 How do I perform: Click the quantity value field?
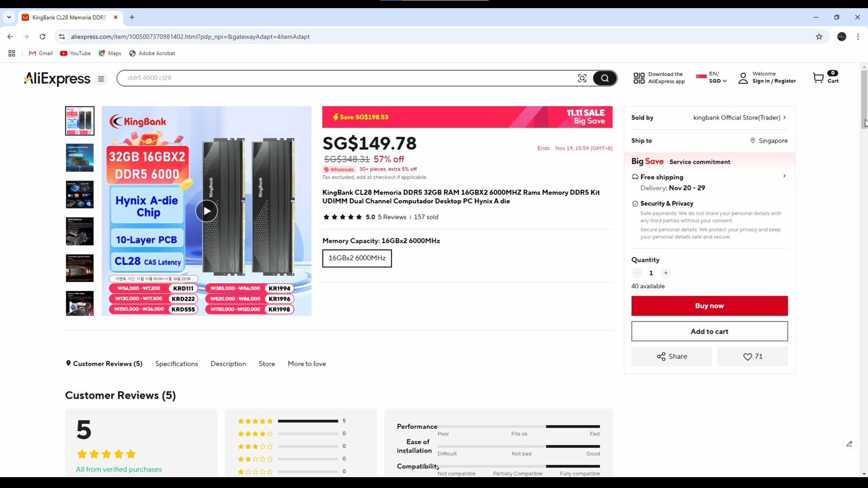[x=651, y=273]
